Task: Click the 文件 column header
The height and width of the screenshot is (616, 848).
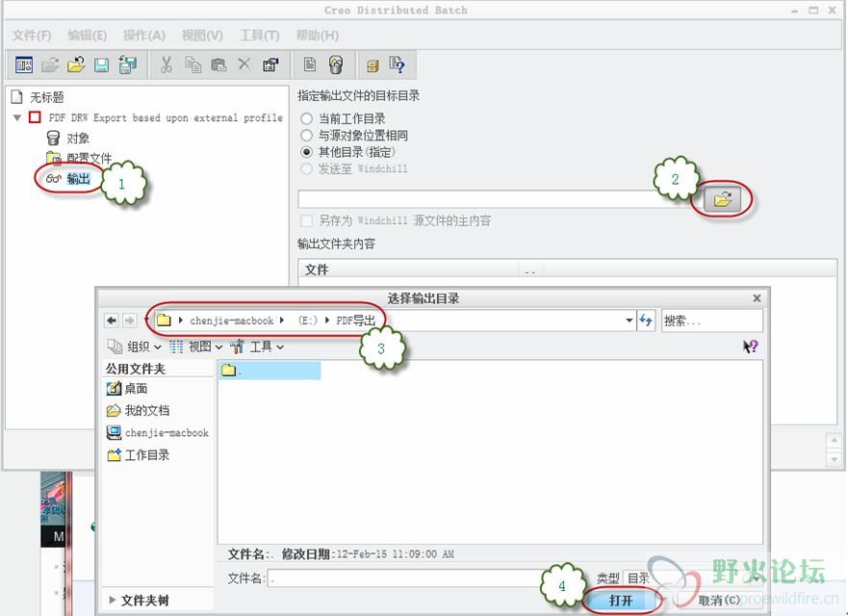Action: coord(409,269)
